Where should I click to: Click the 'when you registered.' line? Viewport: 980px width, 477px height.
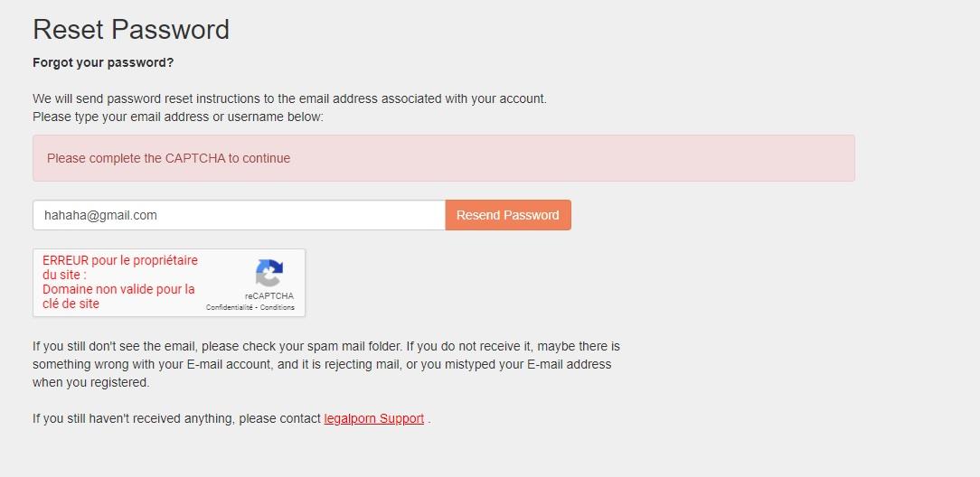tap(90, 382)
